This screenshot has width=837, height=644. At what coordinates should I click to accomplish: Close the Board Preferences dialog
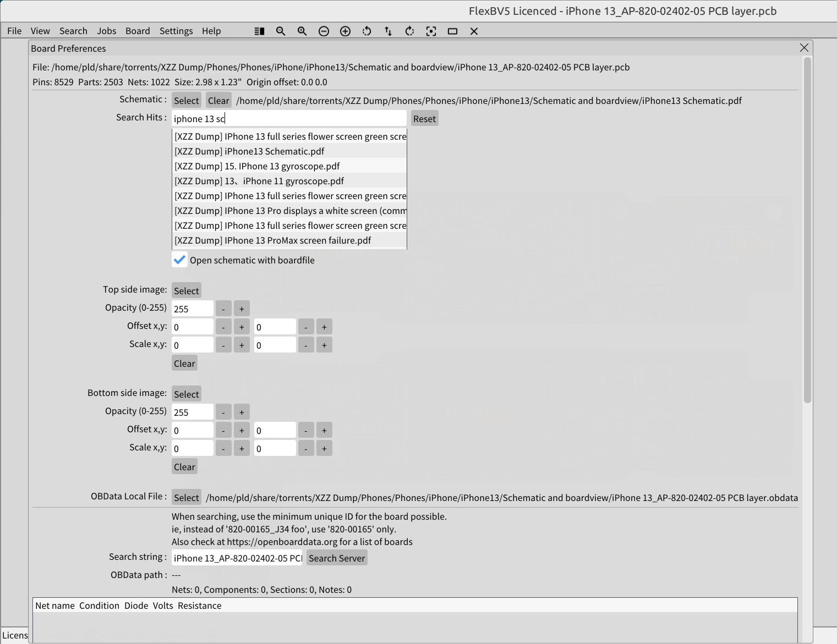point(804,48)
